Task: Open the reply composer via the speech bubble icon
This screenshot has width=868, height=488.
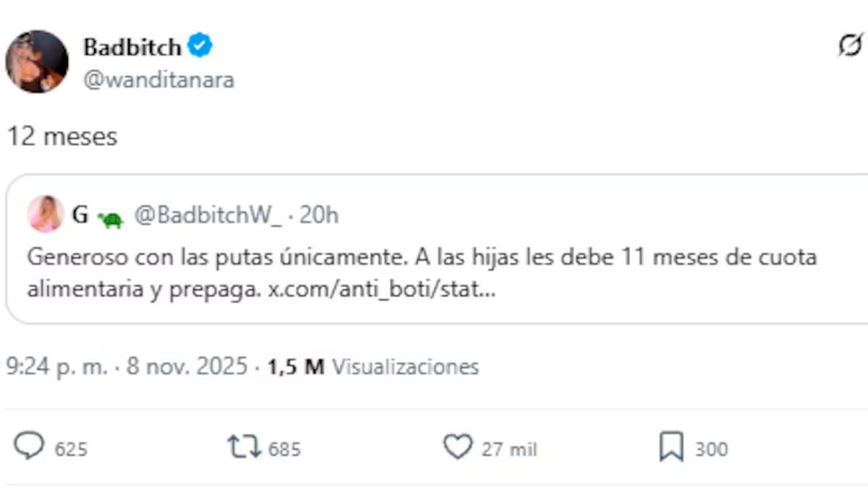Action: 29,448
